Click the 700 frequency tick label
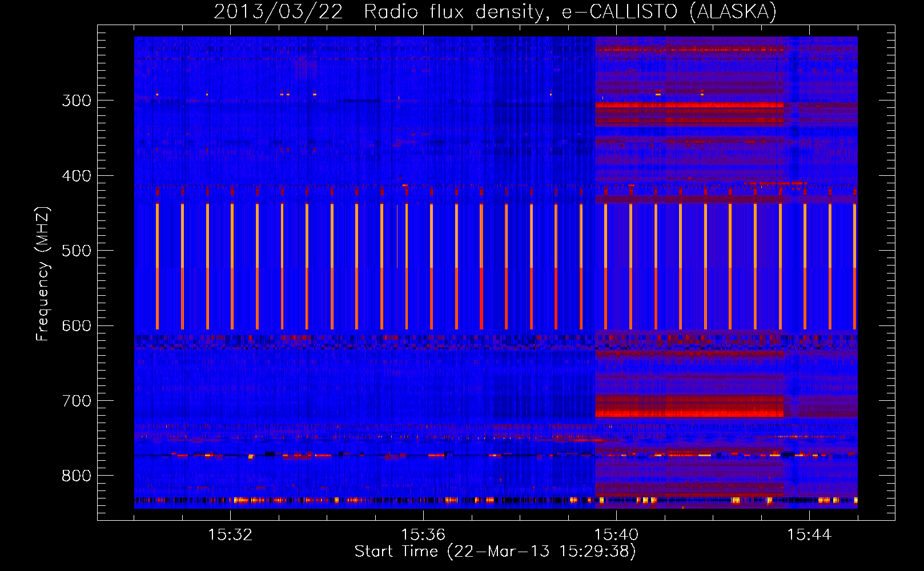The height and width of the screenshot is (571, 924). [x=77, y=401]
